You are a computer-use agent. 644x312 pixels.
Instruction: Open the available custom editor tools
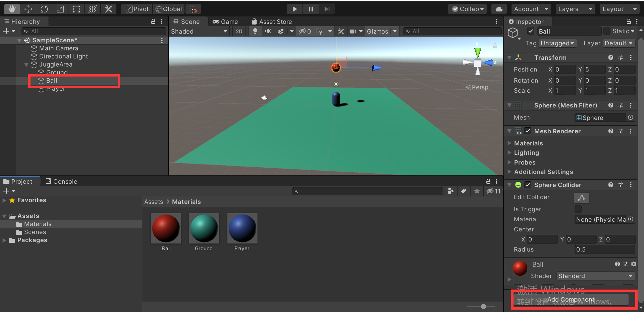pos(109,9)
